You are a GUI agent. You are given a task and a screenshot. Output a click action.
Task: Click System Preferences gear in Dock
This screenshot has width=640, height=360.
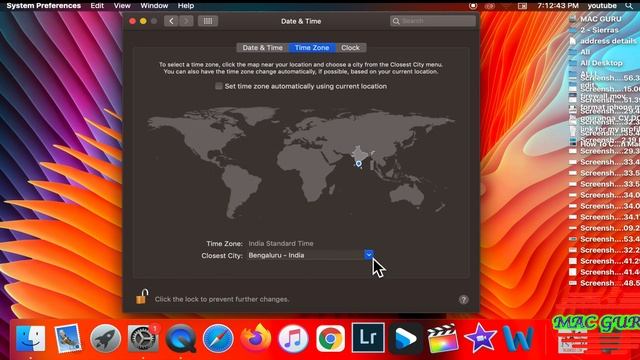tap(143, 338)
